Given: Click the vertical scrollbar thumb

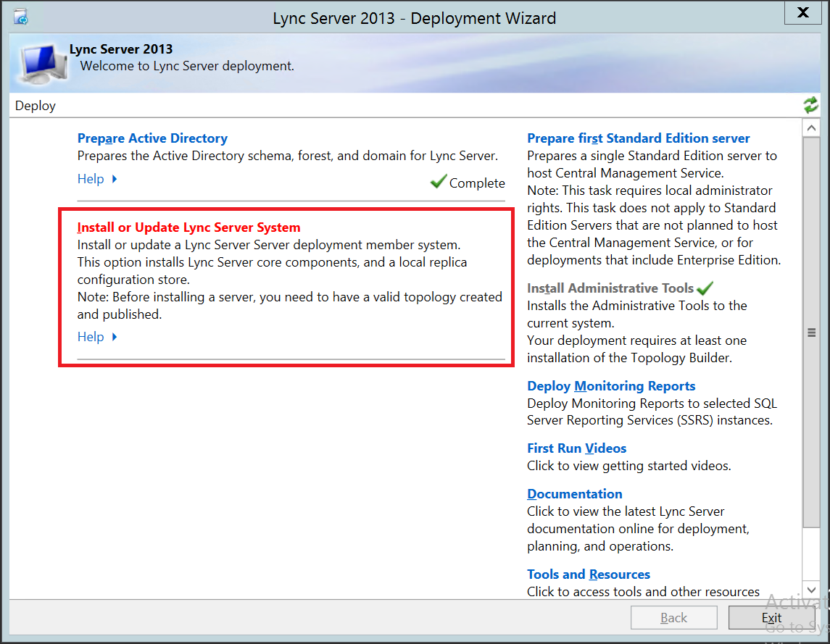Looking at the screenshot, I should click(811, 333).
